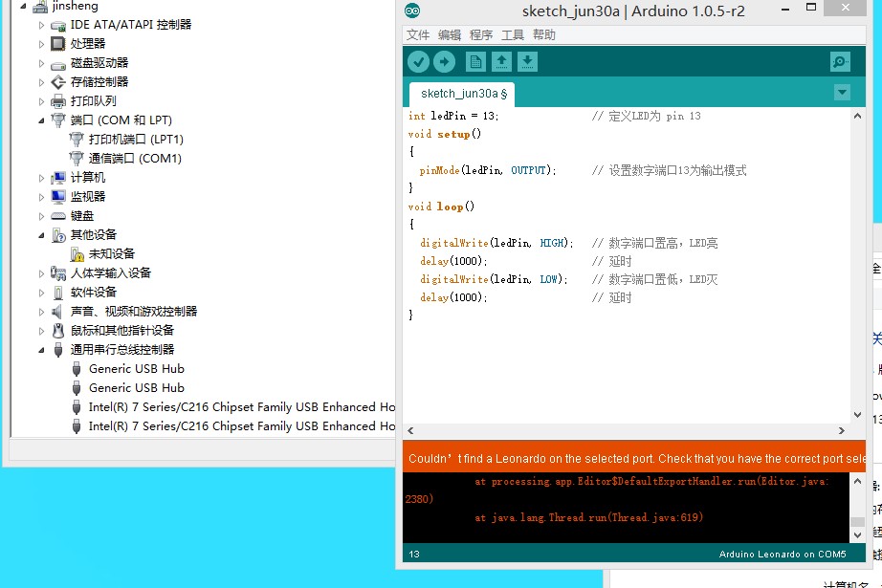Viewport: 882px width, 588px height.
Task: Select the sketch_jun30a tab
Action: 463,94
